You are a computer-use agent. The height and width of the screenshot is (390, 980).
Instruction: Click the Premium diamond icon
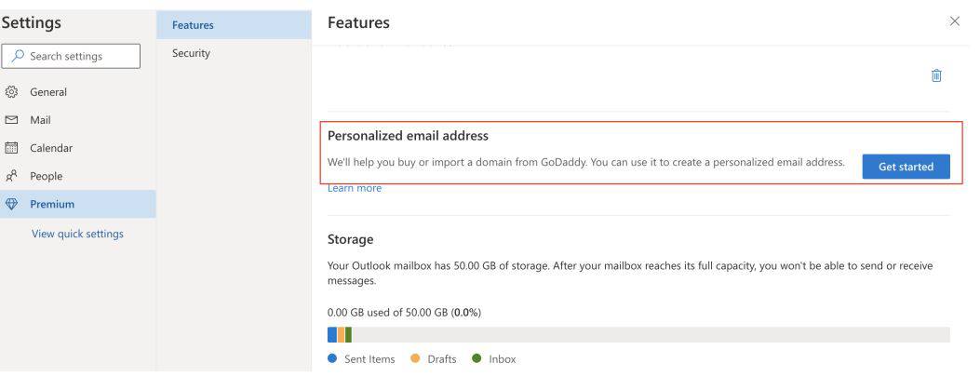(11, 205)
